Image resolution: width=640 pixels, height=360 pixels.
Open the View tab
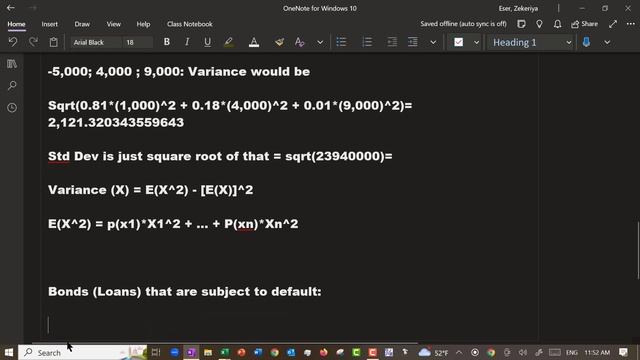click(x=113, y=24)
